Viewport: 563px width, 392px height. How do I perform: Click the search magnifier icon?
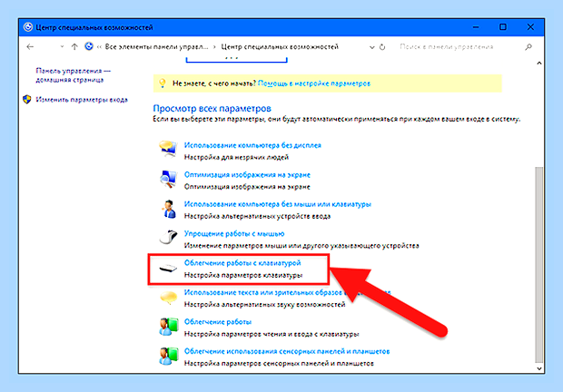(528, 46)
